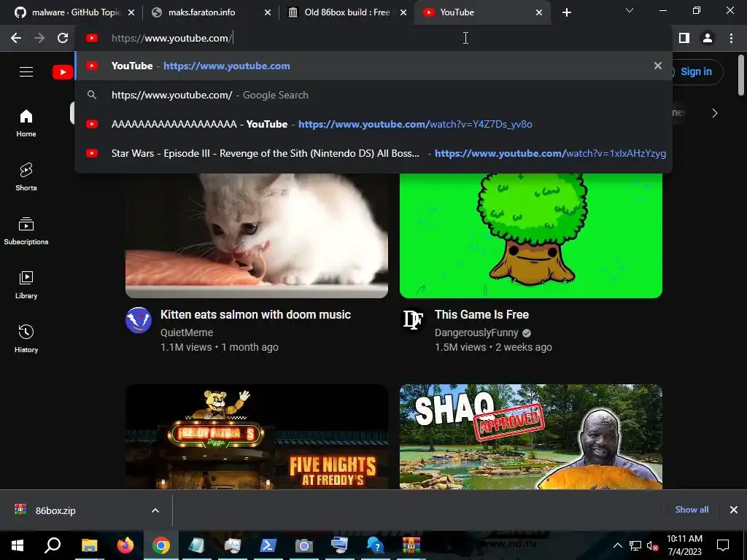Open PowerShell from taskbar

coord(268,545)
